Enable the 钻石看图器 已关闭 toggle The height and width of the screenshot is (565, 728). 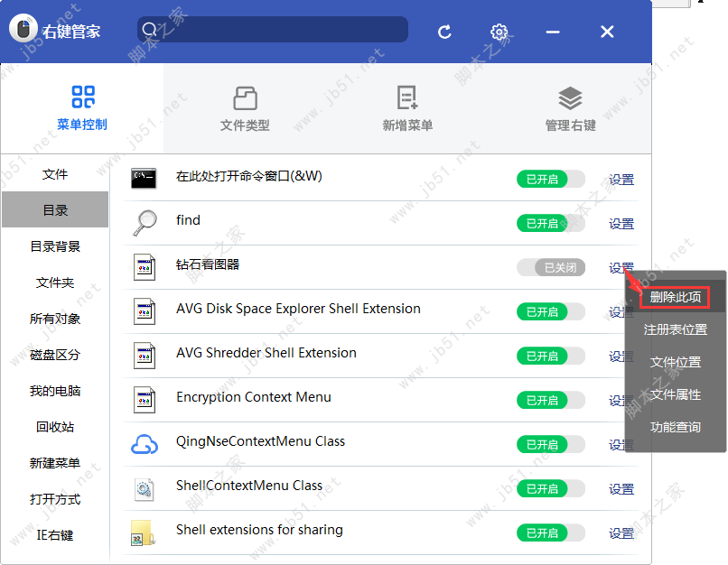point(550,267)
